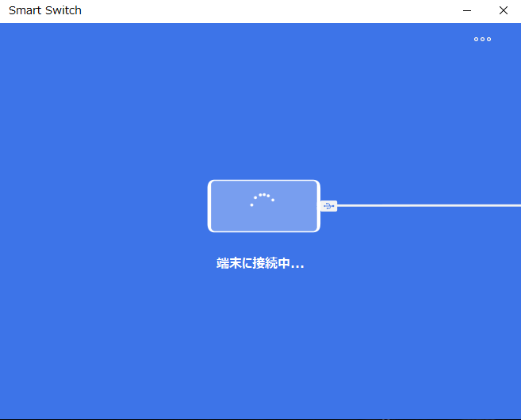Click the loading spinner on the phone
The image size is (521, 420).
262,200
